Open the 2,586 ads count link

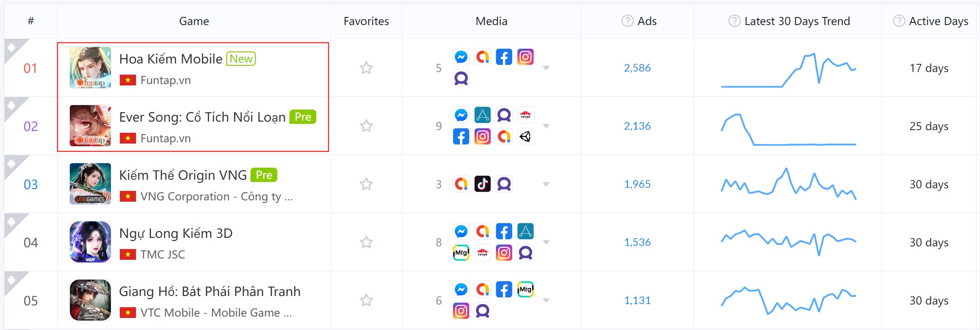637,68
